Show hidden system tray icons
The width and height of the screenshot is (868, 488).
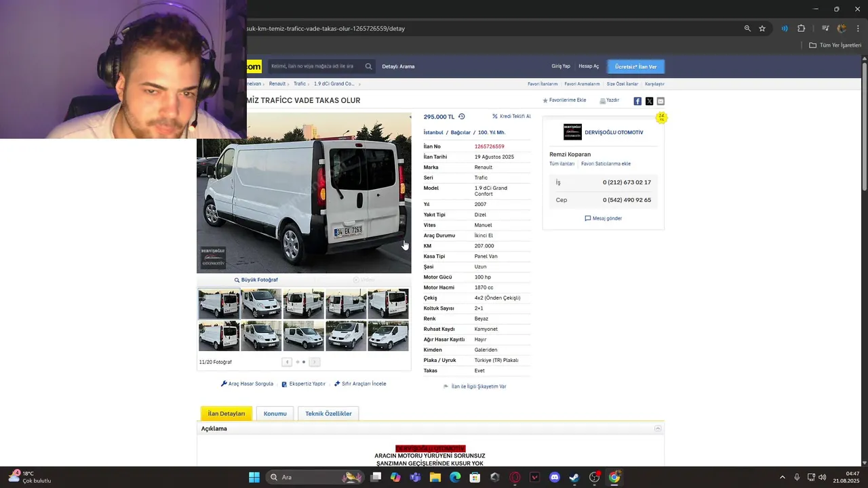click(782, 477)
